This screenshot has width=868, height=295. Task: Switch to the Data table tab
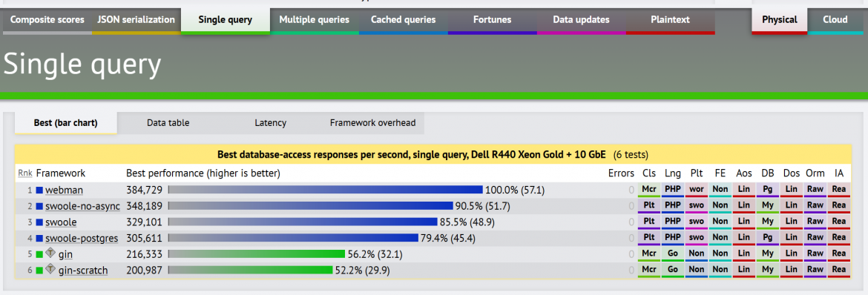click(x=168, y=123)
